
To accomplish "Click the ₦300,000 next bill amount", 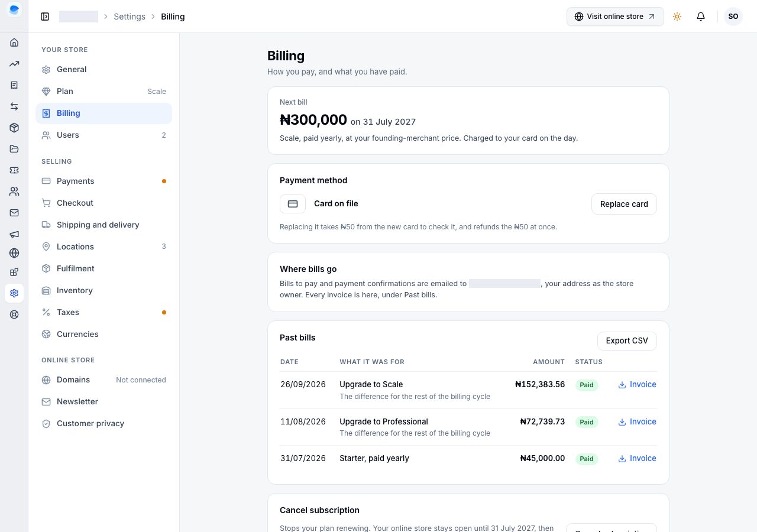I will click(313, 120).
